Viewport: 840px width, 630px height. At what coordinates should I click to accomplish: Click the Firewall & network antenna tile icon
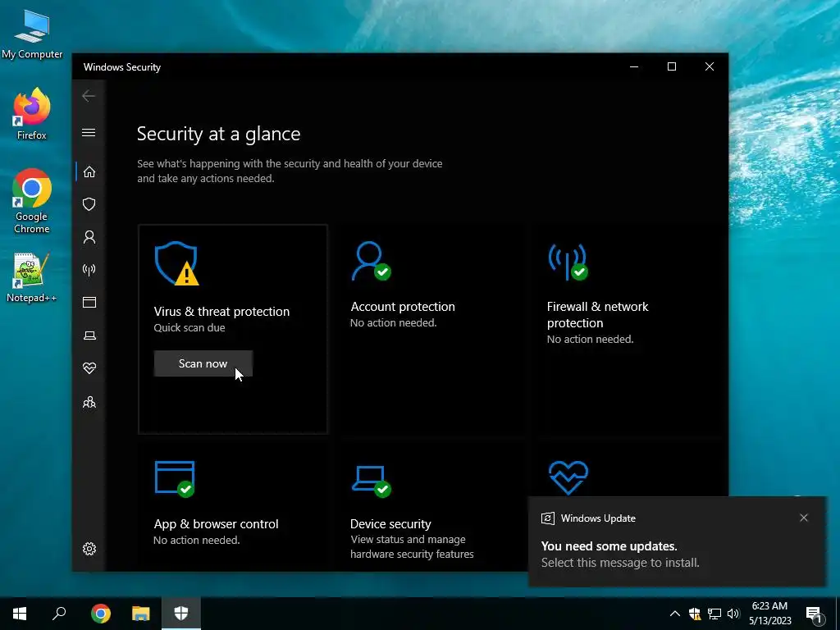click(x=568, y=262)
